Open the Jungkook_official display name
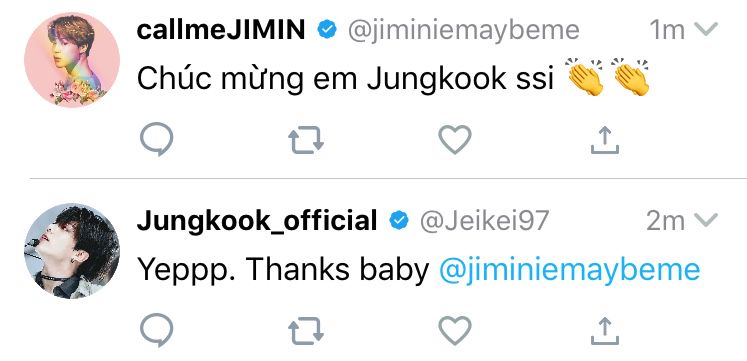The image size is (747, 361). click(x=257, y=221)
